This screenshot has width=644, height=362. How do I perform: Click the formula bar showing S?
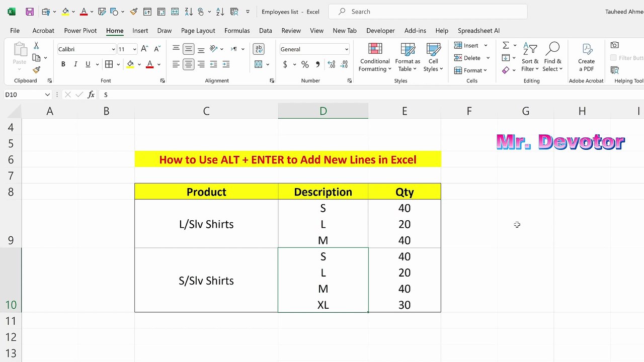371,95
